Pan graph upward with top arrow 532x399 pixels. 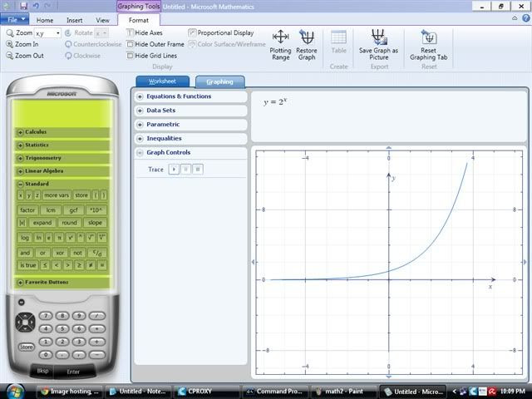coord(389,148)
